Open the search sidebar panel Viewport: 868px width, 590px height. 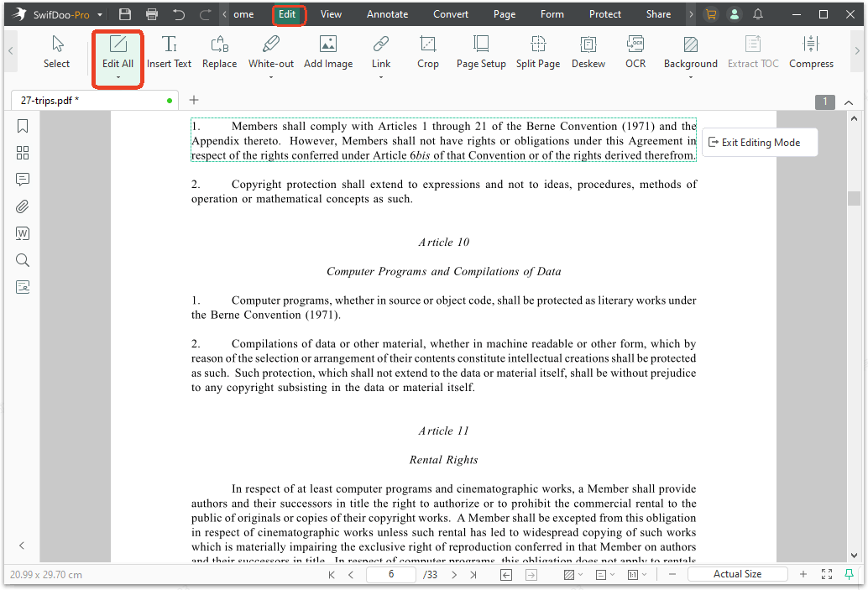[23, 260]
